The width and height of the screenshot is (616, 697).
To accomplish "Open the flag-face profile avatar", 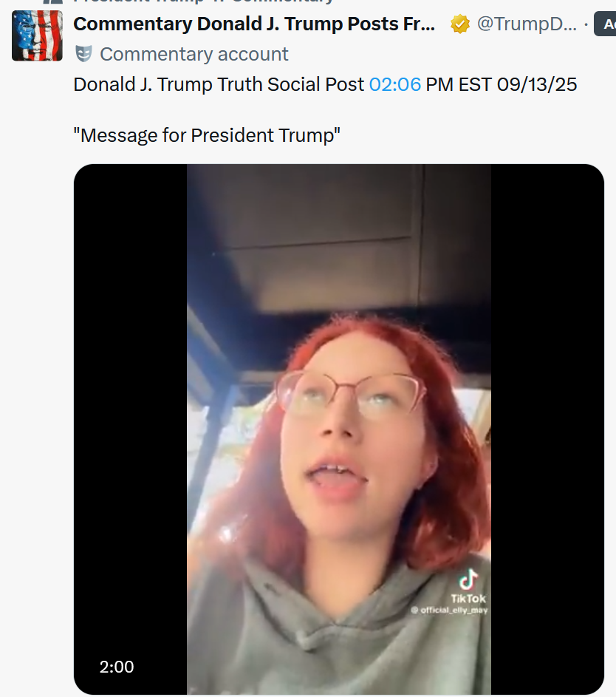I will (37, 35).
